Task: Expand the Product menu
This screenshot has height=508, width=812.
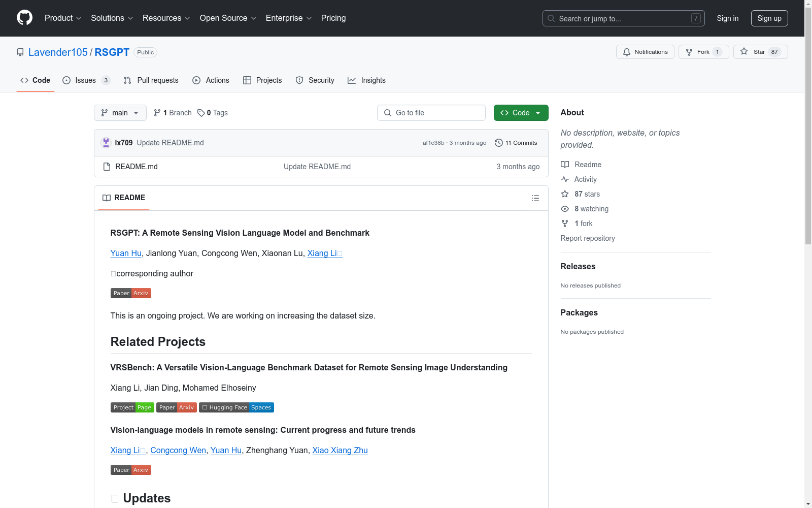Action: coord(63,18)
